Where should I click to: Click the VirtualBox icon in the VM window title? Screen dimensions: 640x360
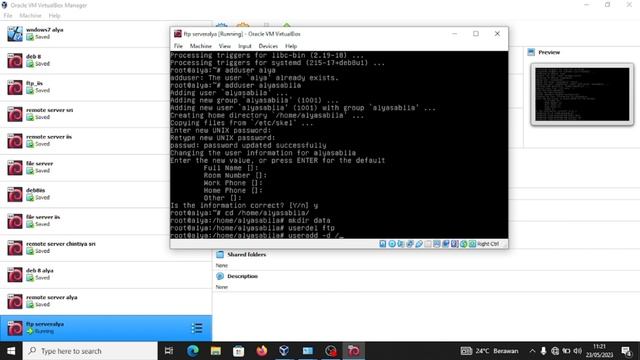(178, 34)
